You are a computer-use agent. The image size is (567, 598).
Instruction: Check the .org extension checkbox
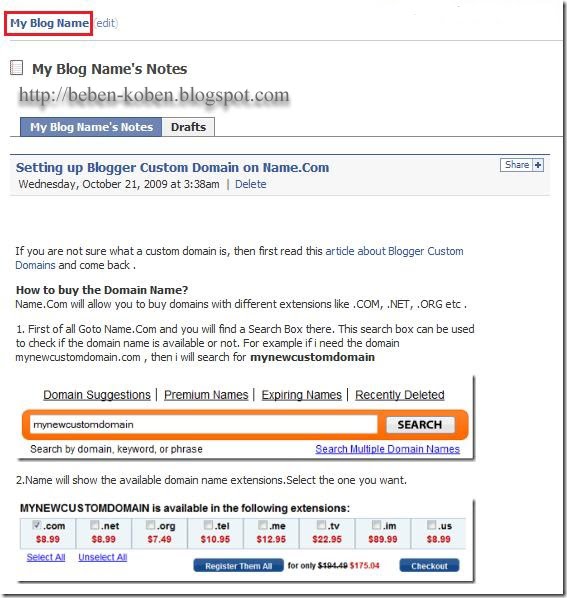tap(151, 525)
